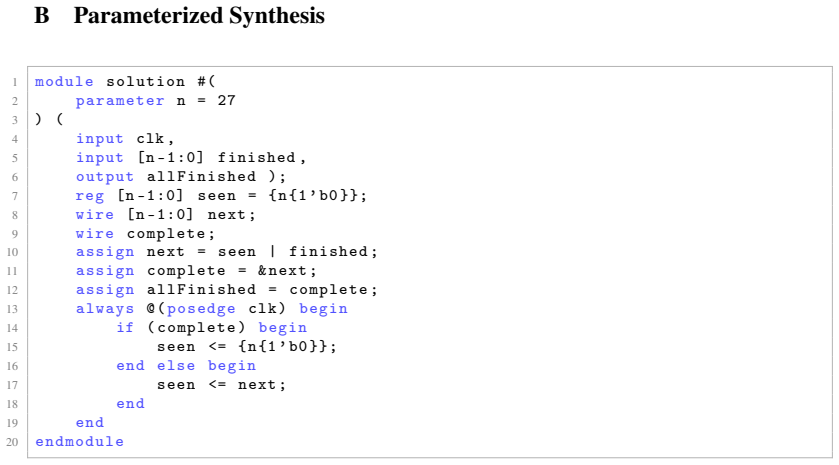Click the 'parameter' keyword on line 2
The width and height of the screenshot is (839, 465).
coord(120,101)
